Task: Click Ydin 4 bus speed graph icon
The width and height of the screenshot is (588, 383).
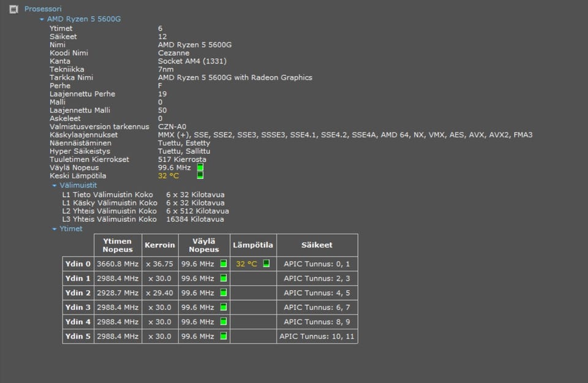Action: click(224, 322)
